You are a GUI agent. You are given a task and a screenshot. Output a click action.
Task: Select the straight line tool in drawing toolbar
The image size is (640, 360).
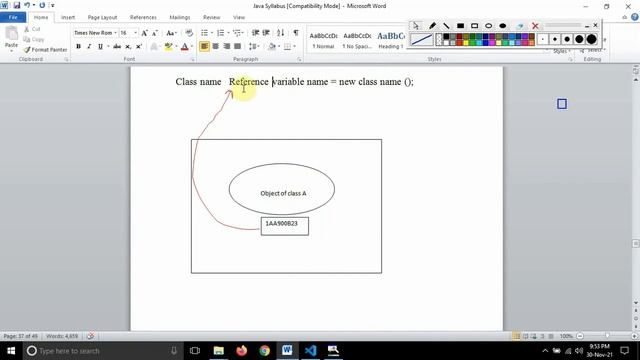click(446, 26)
